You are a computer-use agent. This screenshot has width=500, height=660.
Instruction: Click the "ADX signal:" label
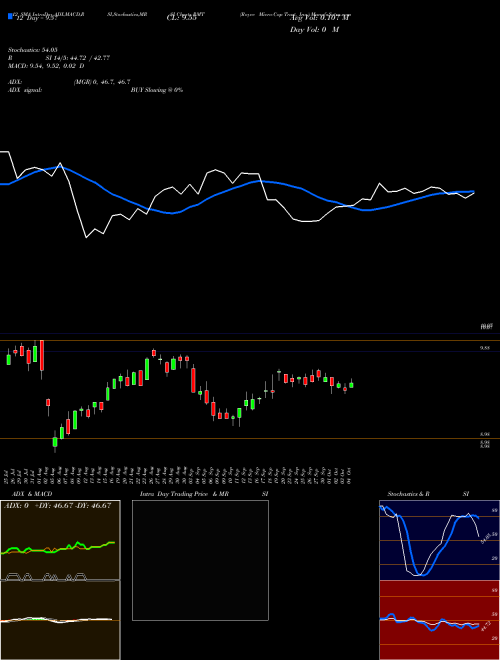pyautogui.click(x=25, y=90)
